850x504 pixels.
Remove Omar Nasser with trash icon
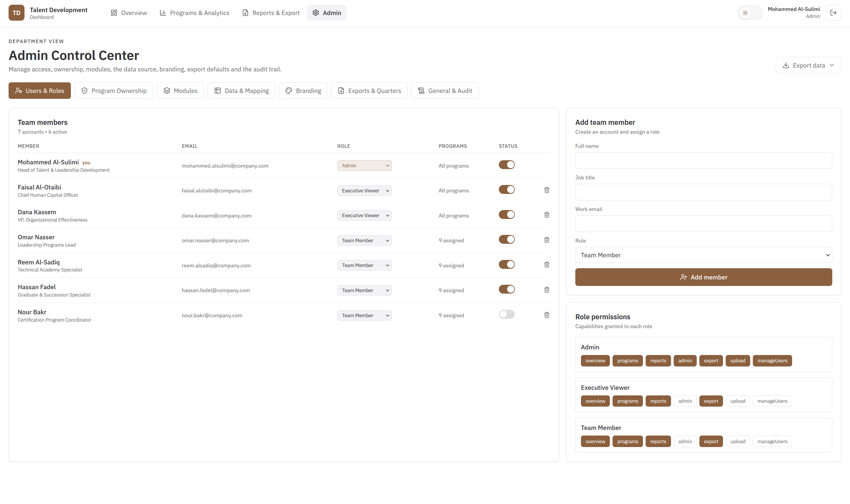click(x=546, y=240)
